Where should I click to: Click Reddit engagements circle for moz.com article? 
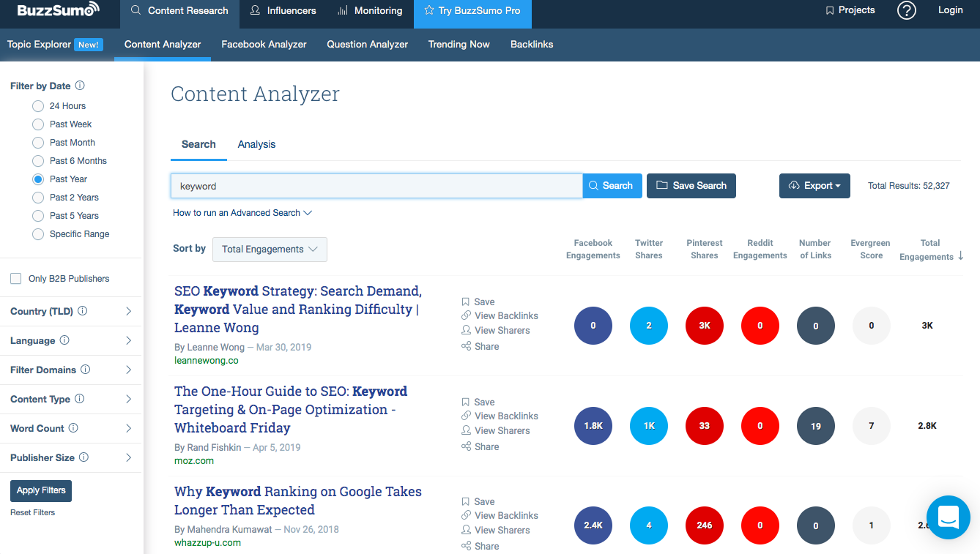[760, 426]
